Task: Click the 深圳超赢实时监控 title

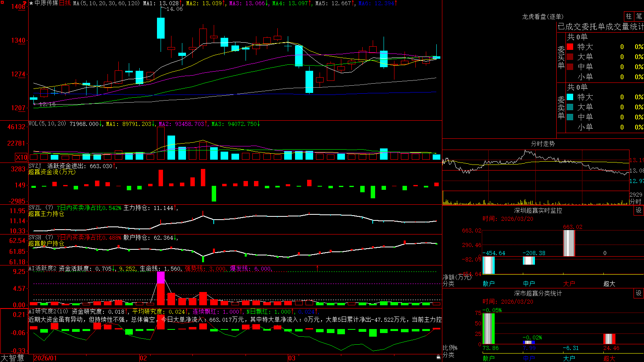Action: tap(538, 210)
